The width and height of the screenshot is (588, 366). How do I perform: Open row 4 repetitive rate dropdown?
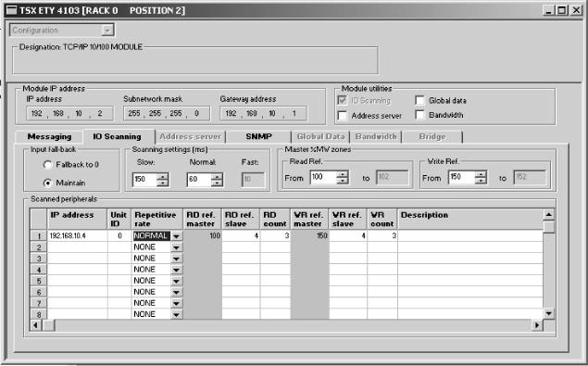pyautogui.click(x=176, y=270)
